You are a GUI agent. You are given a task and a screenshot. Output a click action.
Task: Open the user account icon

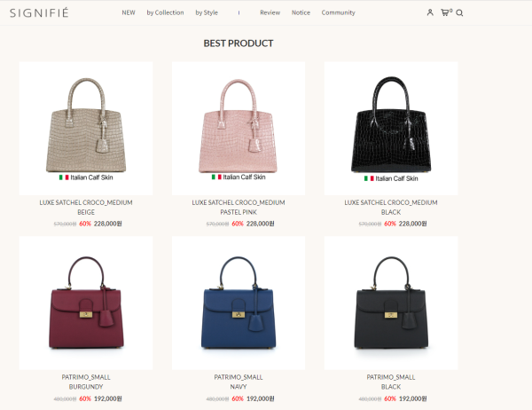[x=430, y=12]
